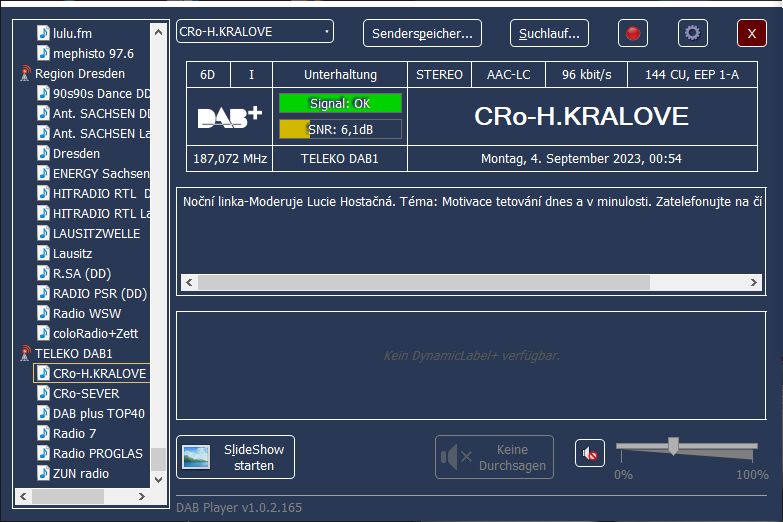Click the volume slider handle
This screenshot has width=783, height=522.
point(674,446)
